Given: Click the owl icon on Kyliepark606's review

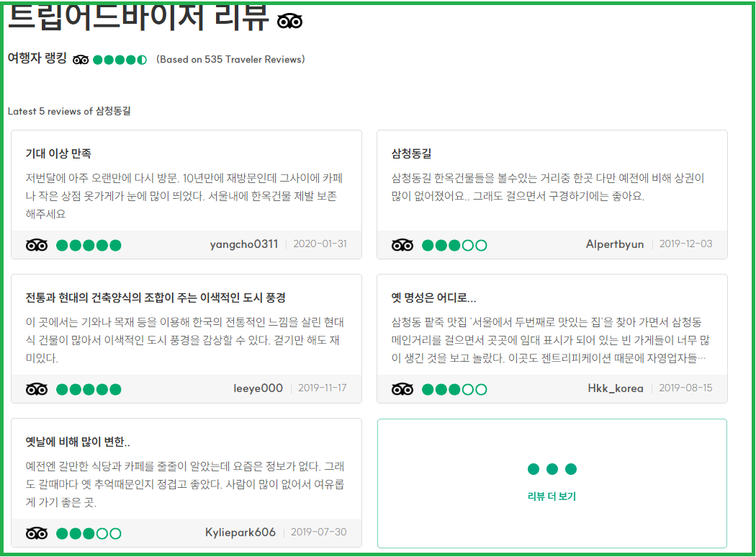Looking at the screenshot, I should [x=36, y=533].
